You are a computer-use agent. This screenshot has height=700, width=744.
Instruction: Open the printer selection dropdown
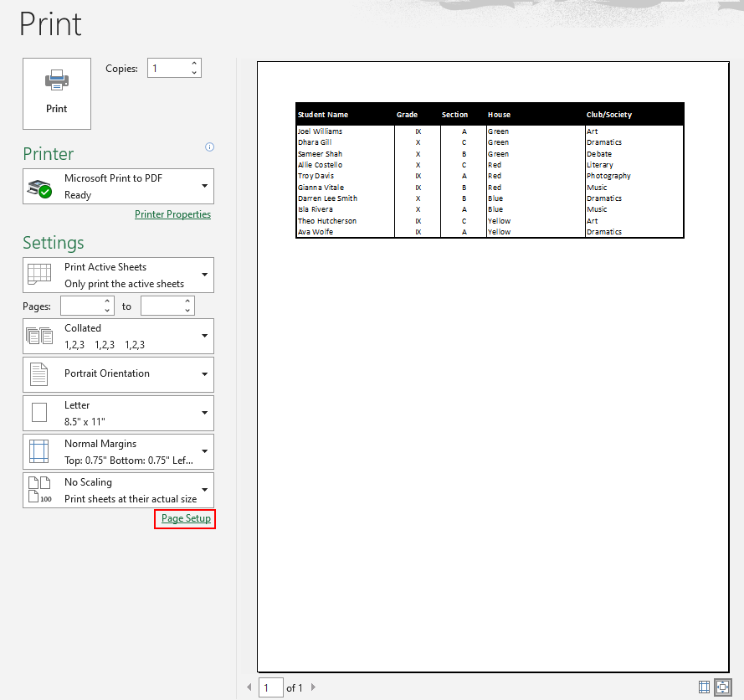tap(205, 185)
